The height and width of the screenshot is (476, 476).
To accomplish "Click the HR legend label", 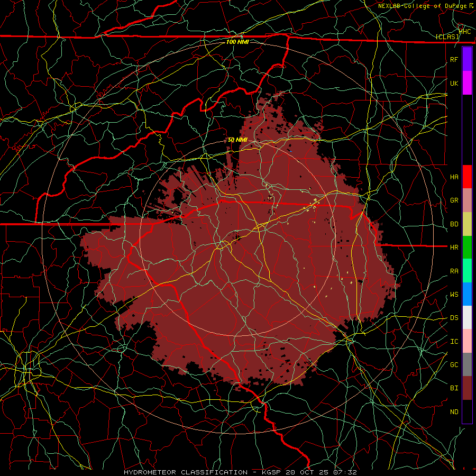I will pyautogui.click(x=454, y=248).
